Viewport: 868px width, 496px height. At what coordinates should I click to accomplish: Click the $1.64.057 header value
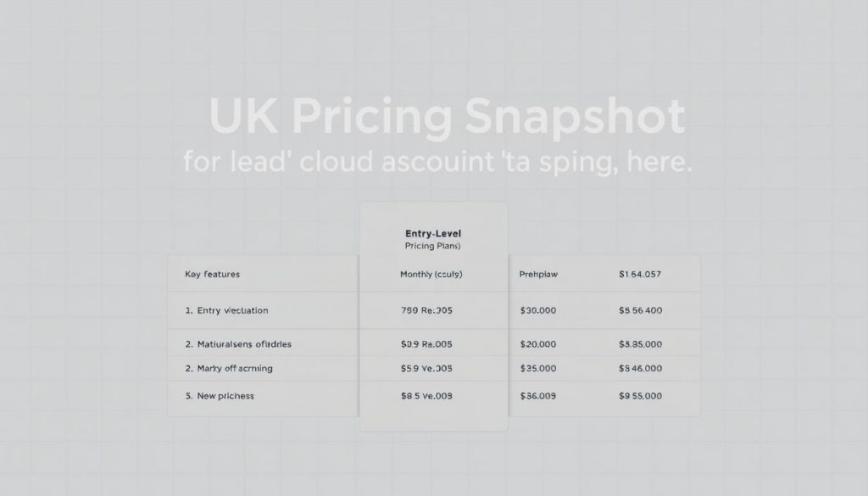click(x=640, y=275)
